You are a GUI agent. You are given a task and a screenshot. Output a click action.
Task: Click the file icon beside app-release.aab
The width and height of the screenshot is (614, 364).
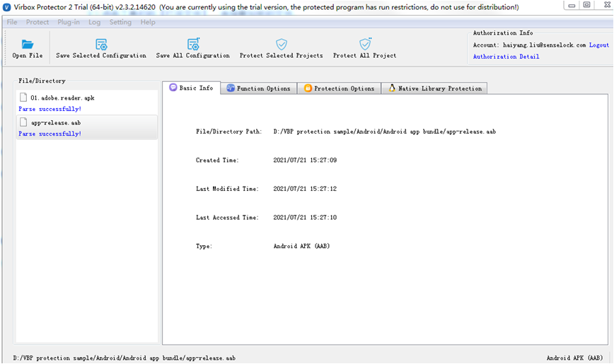click(23, 122)
